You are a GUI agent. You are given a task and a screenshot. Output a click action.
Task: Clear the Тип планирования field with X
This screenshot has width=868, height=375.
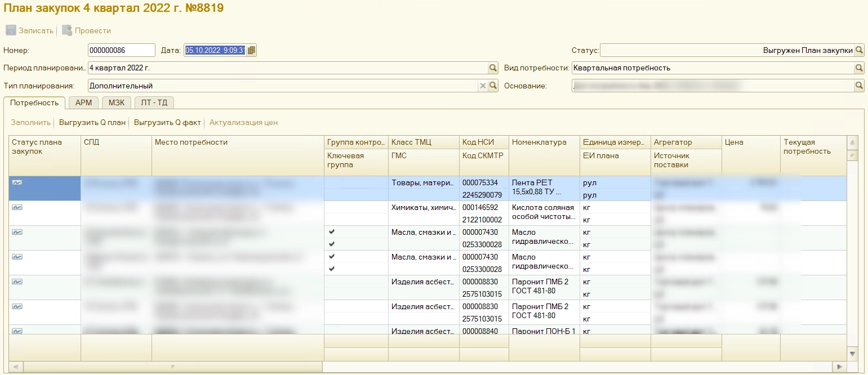(x=483, y=86)
